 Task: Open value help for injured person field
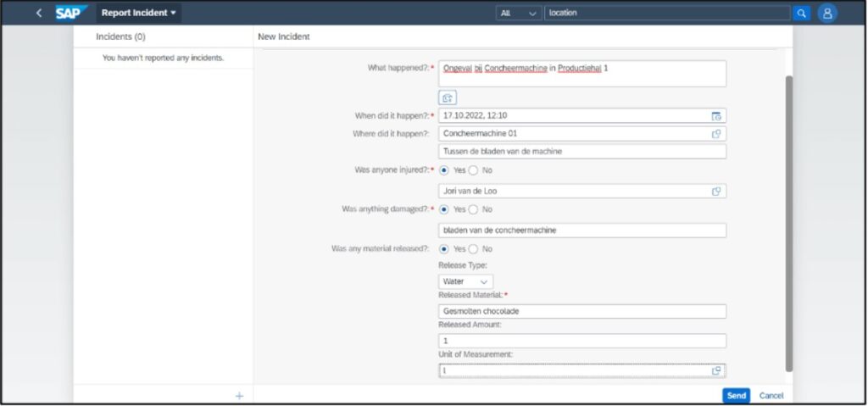click(716, 192)
